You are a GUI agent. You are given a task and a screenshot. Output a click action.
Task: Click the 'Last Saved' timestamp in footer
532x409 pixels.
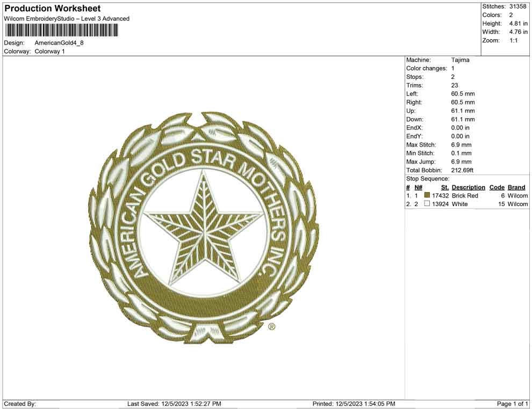pyautogui.click(x=174, y=404)
